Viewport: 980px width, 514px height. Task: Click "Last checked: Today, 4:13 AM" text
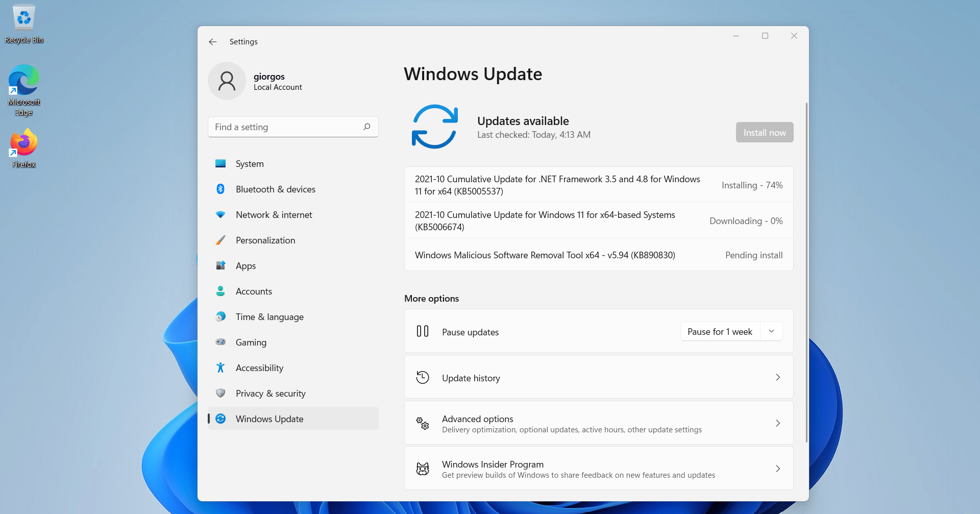point(534,135)
